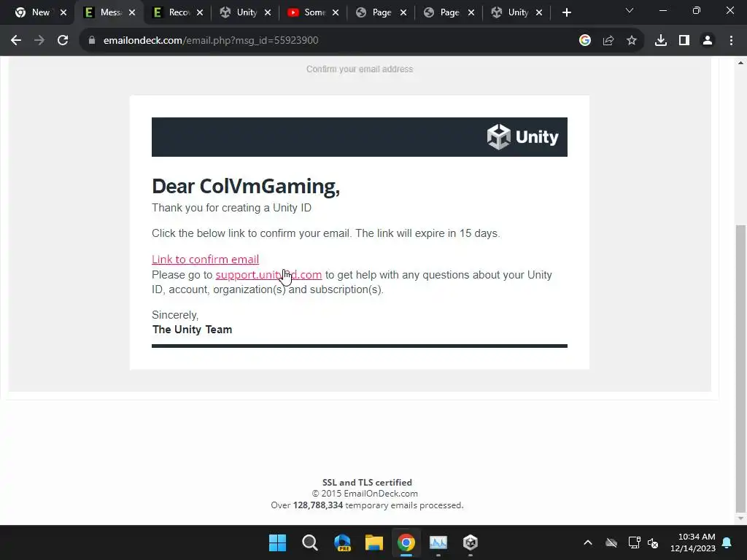This screenshot has height=560, width=747.
Task: Click 'Link to confirm email'
Action: (x=205, y=260)
